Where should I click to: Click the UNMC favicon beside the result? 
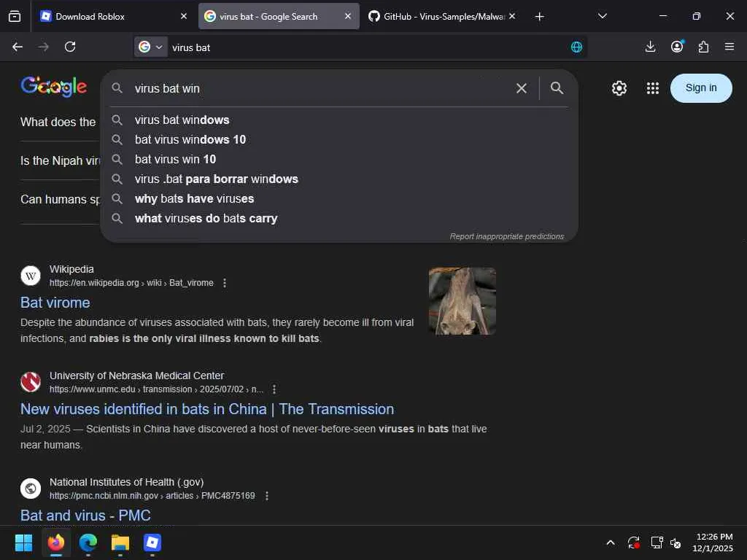(31, 382)
